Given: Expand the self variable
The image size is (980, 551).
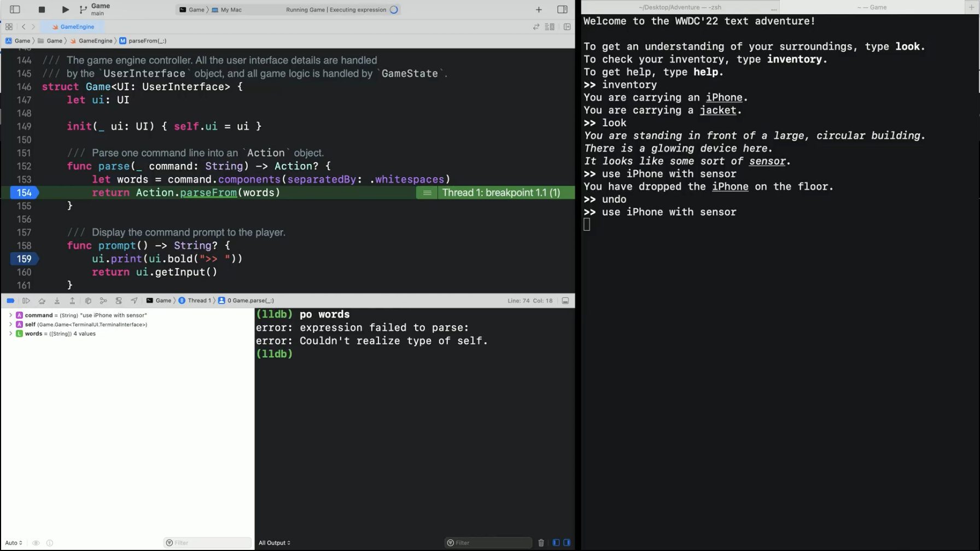Looking at the screenshot, I should 10,325.
